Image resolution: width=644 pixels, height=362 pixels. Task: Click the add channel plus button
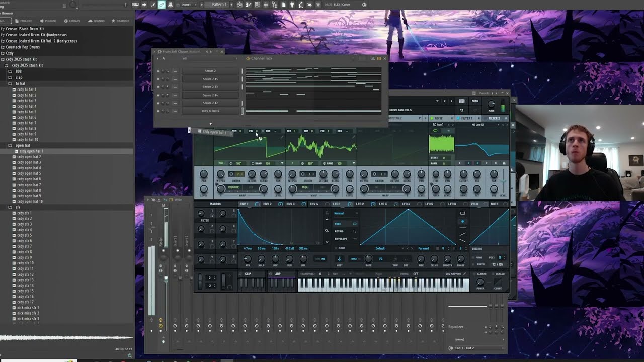[210, 124]
